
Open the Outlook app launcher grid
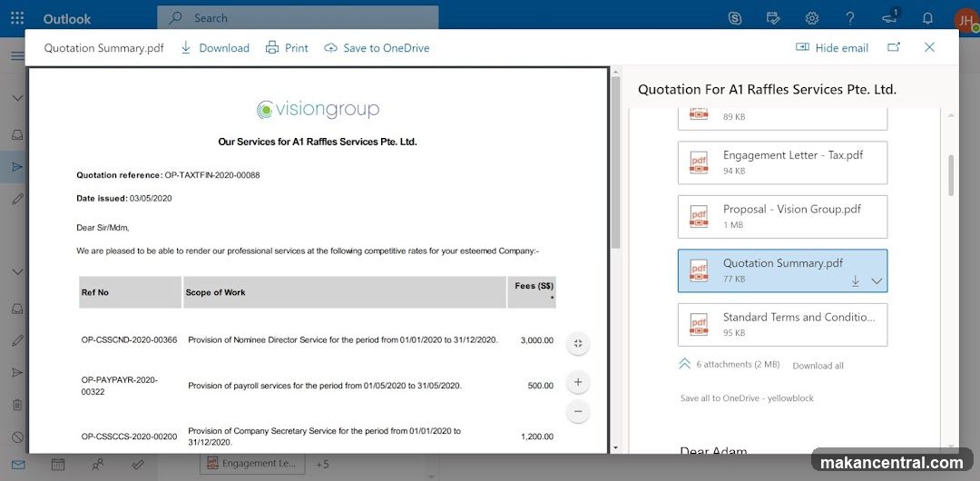click(17, 18)
